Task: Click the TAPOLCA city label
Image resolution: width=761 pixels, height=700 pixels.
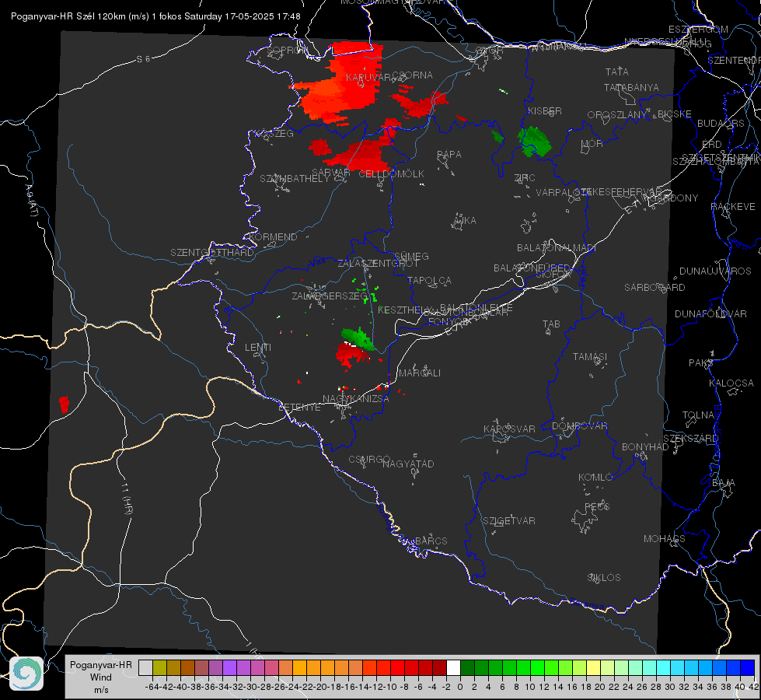Action: (430, 281)
